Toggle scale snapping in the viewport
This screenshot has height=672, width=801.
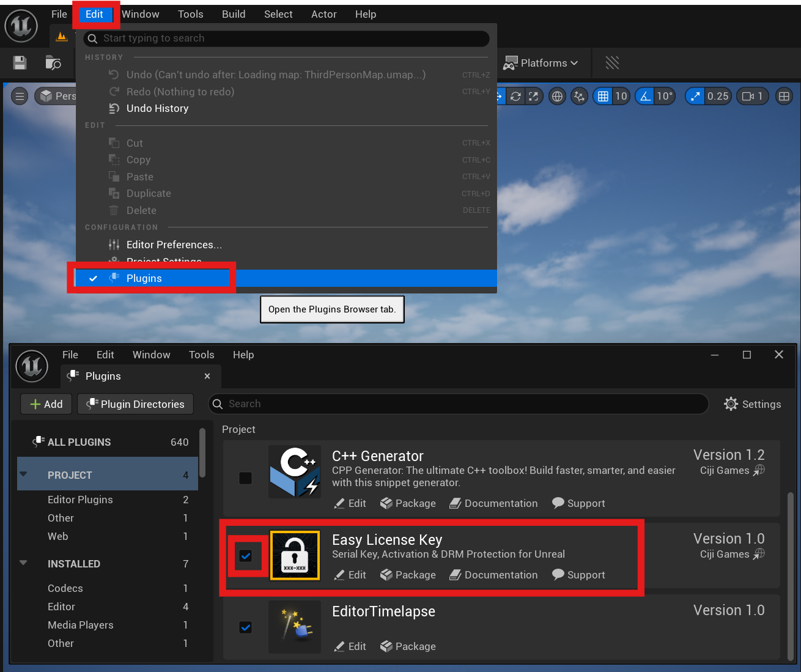[x=695, y=96]
